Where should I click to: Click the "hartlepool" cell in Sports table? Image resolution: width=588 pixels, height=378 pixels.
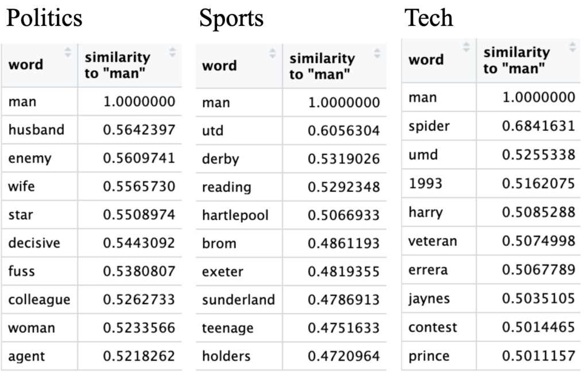(235, 215)
